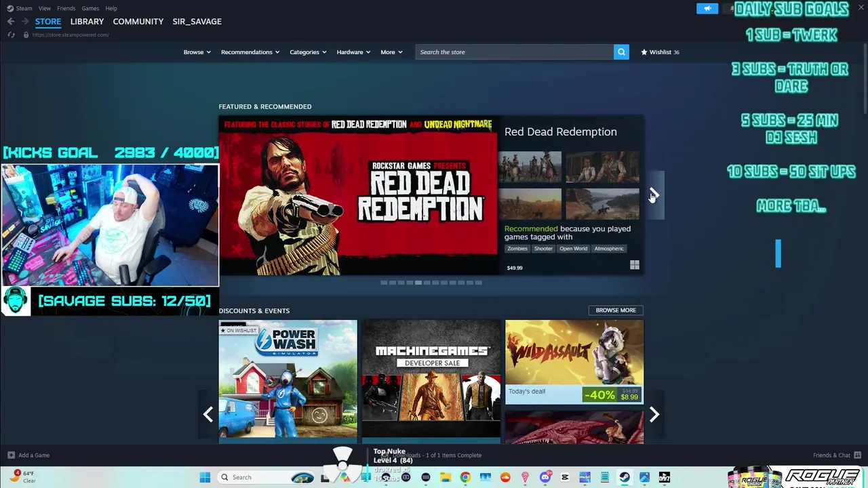
Task: Go forward with the right arrow
Action: (24, 22)
